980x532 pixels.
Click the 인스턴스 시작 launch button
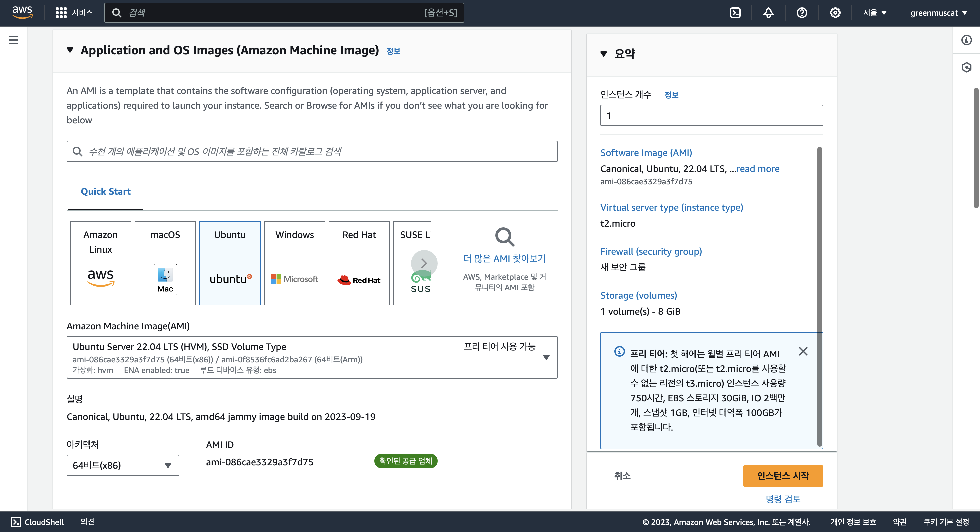click(783, 476)
